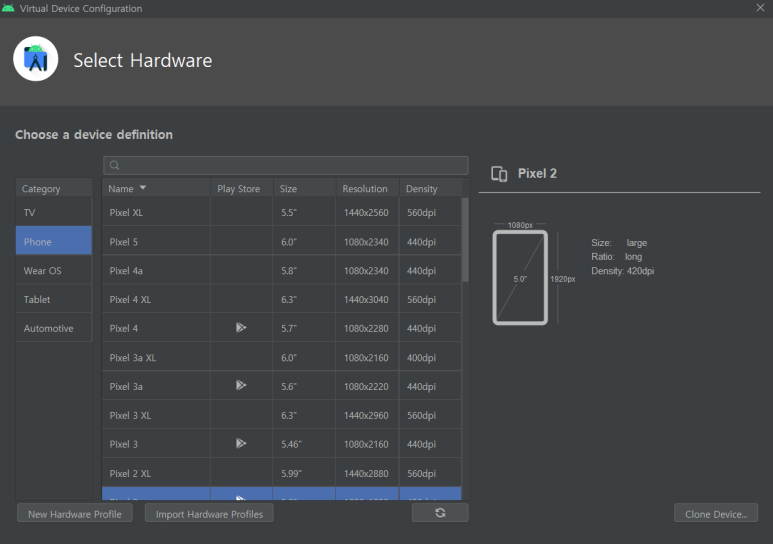Select the Pixel 3 device name
This screenshot has width=773, height=544.
[124, 444]
